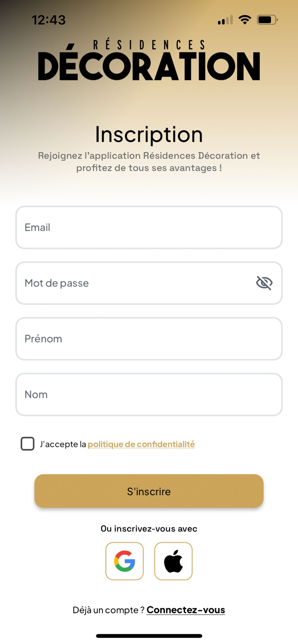Check the privacy policy acceptance checkbox
The width and height of the screenshot is (298, 644).
(x=28, y=444)
